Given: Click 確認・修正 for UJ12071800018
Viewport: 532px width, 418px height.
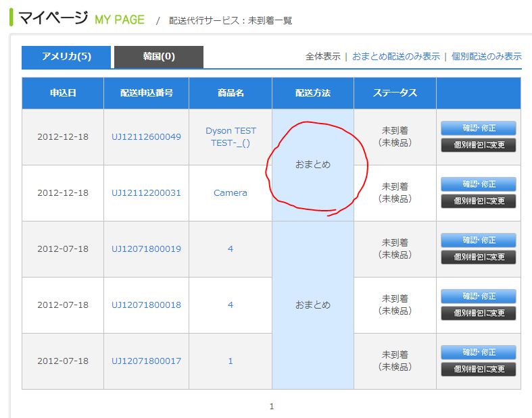Looking at the screenshot, I should tap(479, 296).
